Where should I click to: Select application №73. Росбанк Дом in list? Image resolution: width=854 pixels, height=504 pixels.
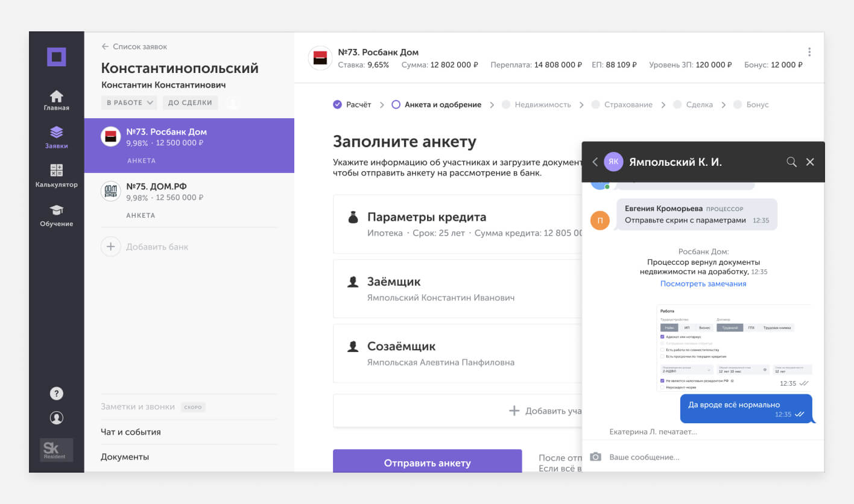pos(189,145)
